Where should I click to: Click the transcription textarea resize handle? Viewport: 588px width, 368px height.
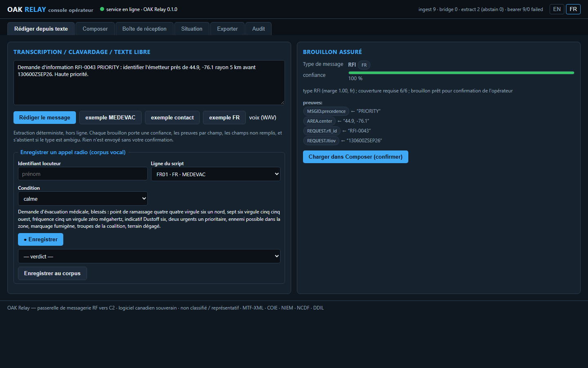click(x=282, y=102)
